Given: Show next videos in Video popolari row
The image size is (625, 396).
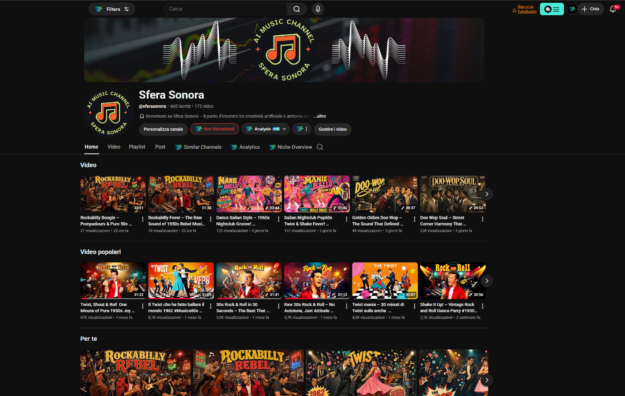Looking at the screenshot, I should (487, 281).
